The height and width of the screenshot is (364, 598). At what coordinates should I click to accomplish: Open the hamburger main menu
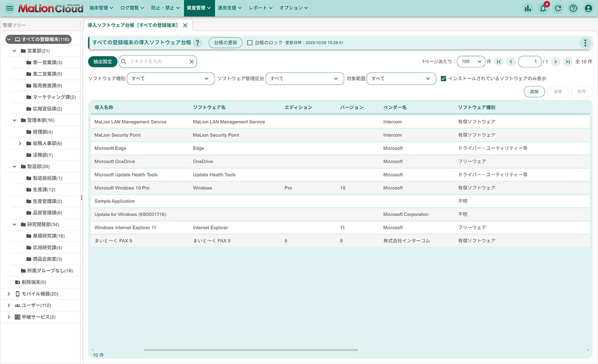(x=9, y=8)
